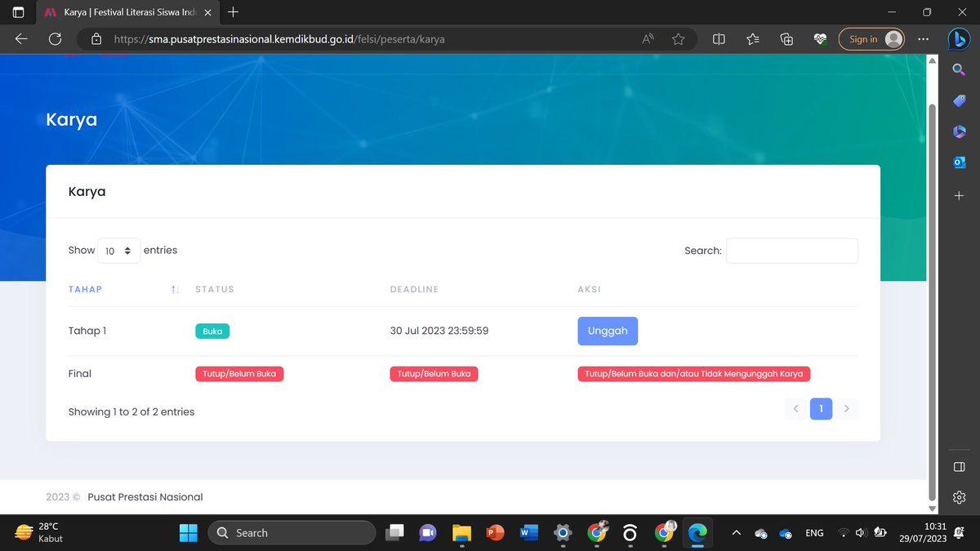Screen dimensions: 980x551
Task: Click the Tidak Mengunggah Karya badge
Action: tap(694, 374)
